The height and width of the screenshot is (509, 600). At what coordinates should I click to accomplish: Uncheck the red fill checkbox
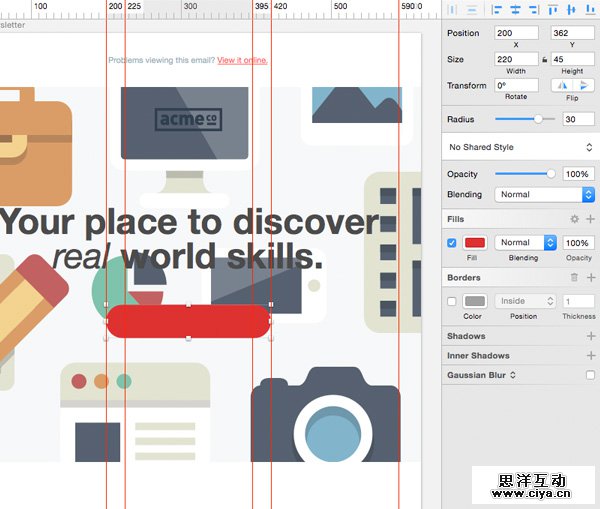(452, 243)
